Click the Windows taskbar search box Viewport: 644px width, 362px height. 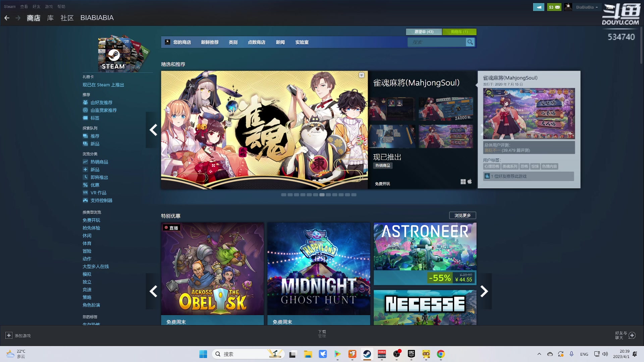pyautogui.click(x=248, y=354)
